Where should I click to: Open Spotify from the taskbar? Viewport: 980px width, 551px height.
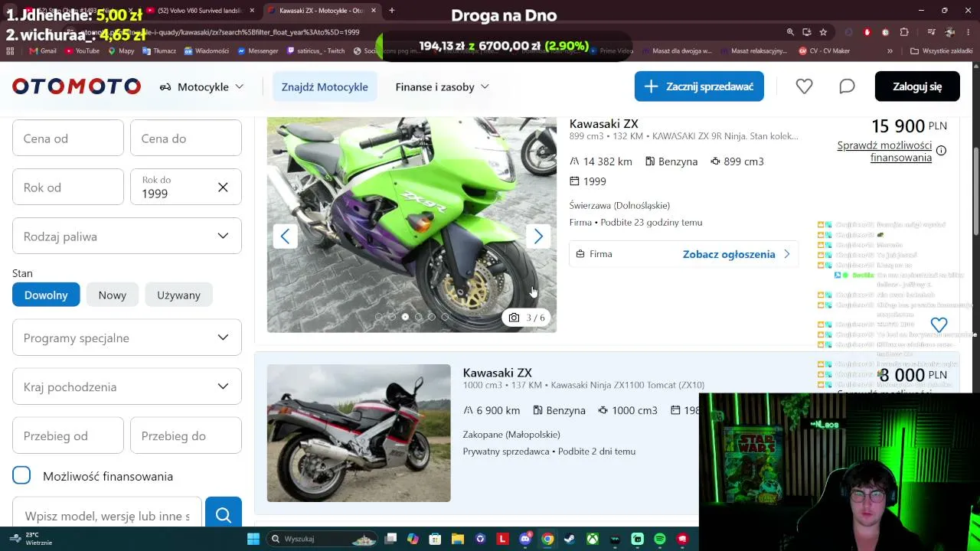click(660, 539)
